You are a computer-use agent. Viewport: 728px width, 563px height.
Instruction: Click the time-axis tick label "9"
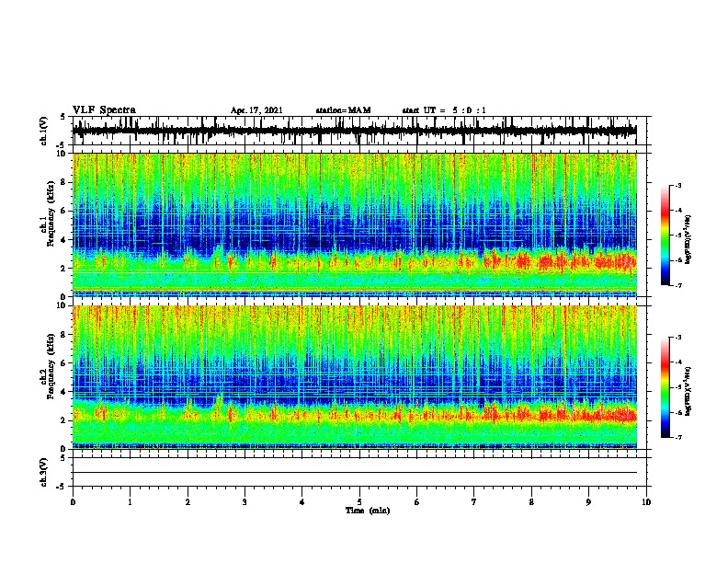(588, 502)
